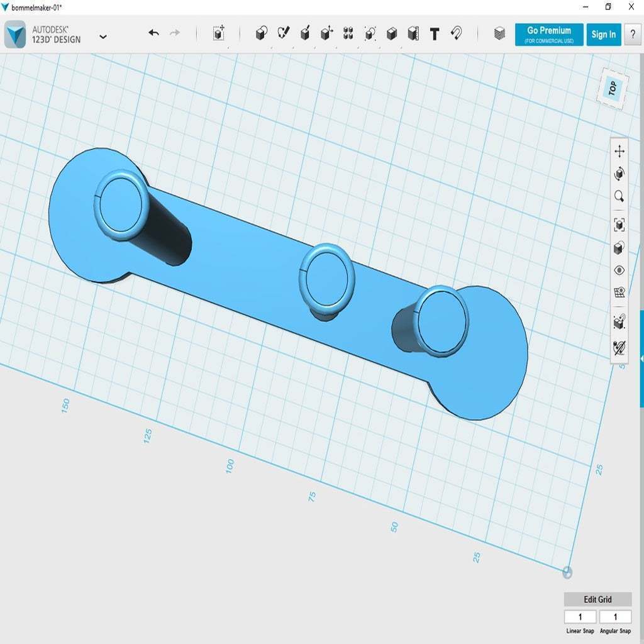Select the middle peg on the plate
644x644 pixels.
(x=327, y=278)
